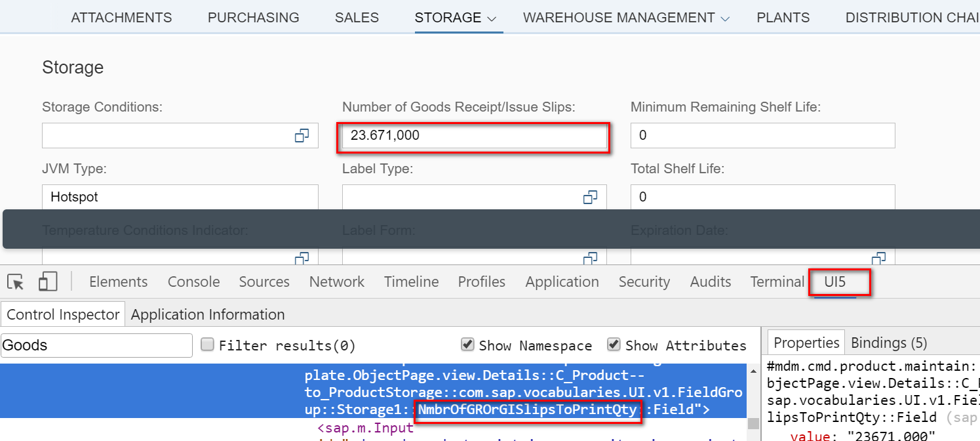
Task: Focus the Storage Conditions input field
Action: click(180, 136)
